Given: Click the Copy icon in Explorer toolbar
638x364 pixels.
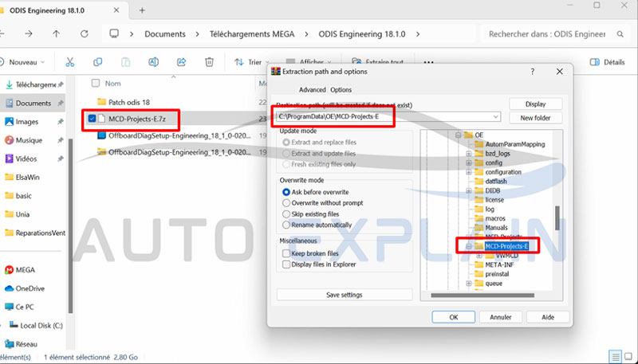Looking at the screenshot, I should coord(97,62).
